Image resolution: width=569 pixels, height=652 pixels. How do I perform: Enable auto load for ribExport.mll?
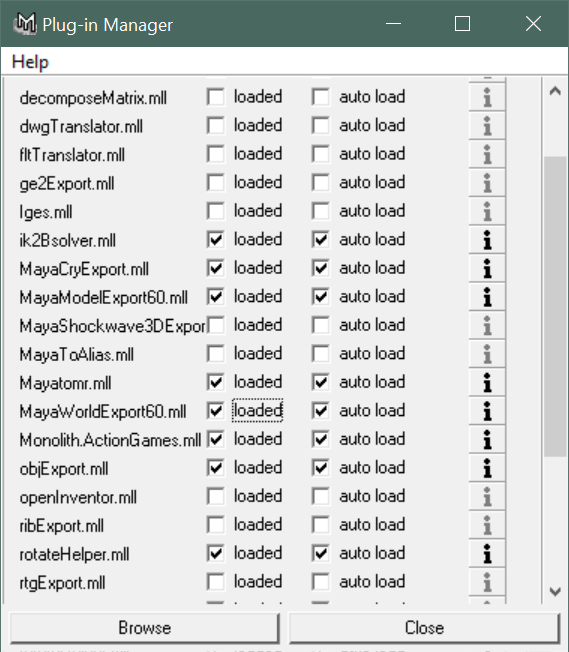tap(321, 525)
